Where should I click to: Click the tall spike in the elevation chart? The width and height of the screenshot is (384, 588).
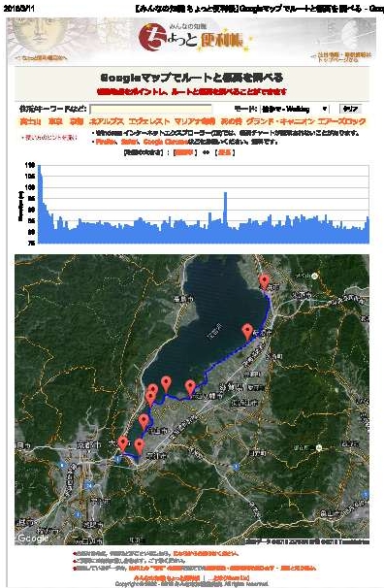225,210
